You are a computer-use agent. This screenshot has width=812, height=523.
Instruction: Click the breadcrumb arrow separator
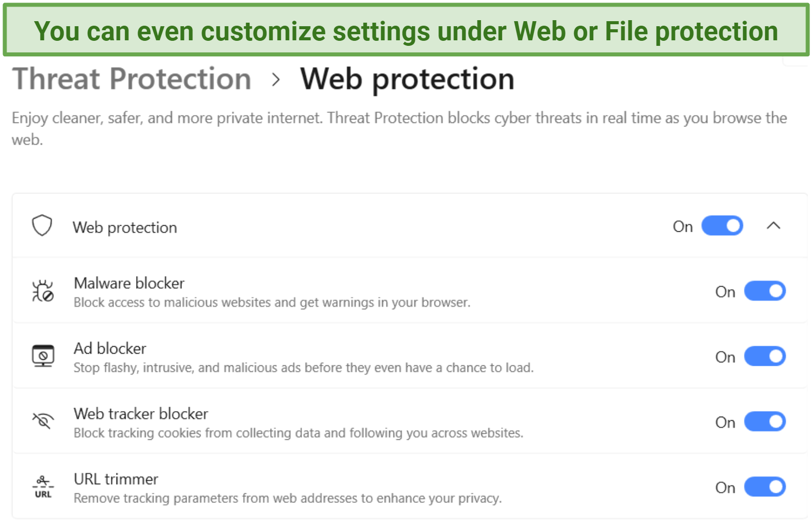coord(276,80)
